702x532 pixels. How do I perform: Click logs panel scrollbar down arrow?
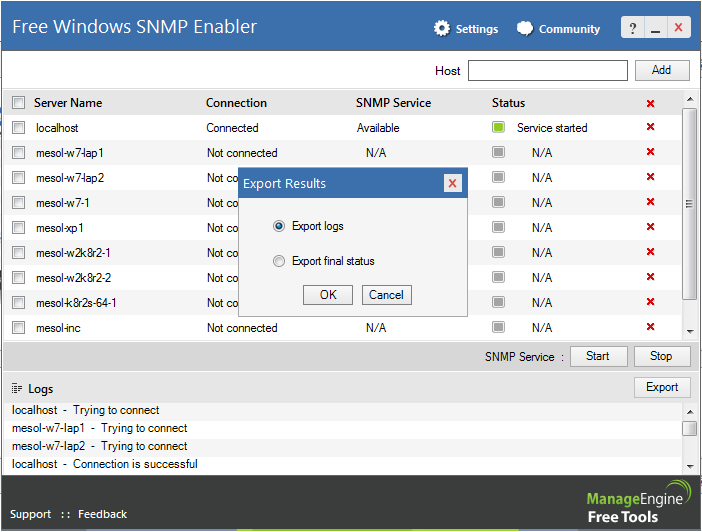pyautogui.click(x=690, y=467)
